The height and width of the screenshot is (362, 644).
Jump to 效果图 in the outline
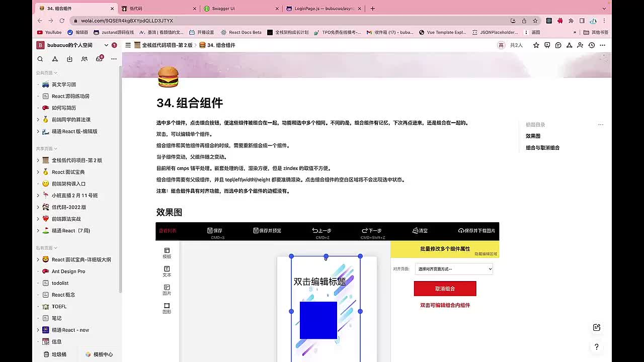click(533, 136)
